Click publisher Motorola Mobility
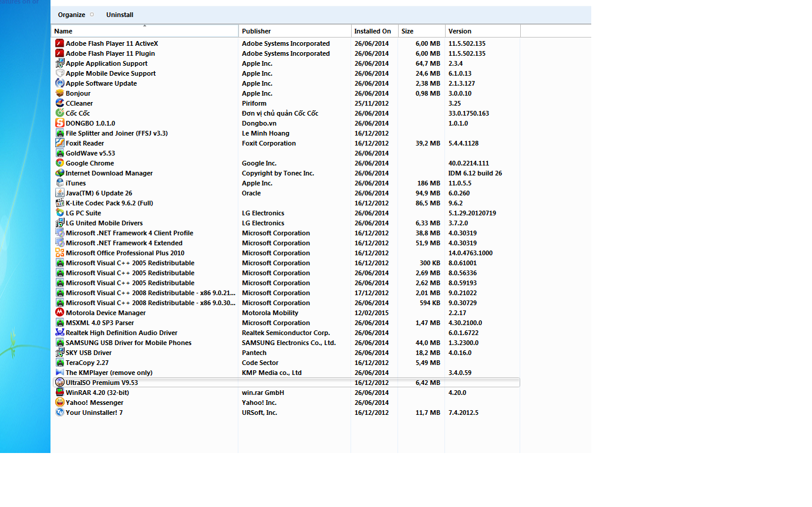 click(270, 313)
